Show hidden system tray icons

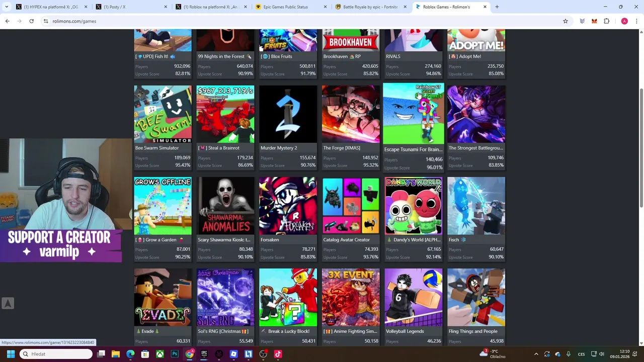click(536, 354)
